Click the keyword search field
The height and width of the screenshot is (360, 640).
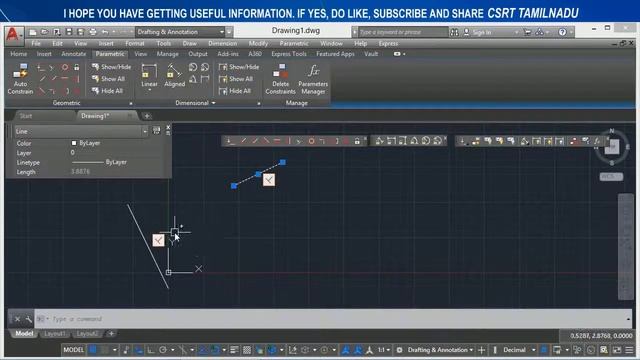tap(402, 32)
